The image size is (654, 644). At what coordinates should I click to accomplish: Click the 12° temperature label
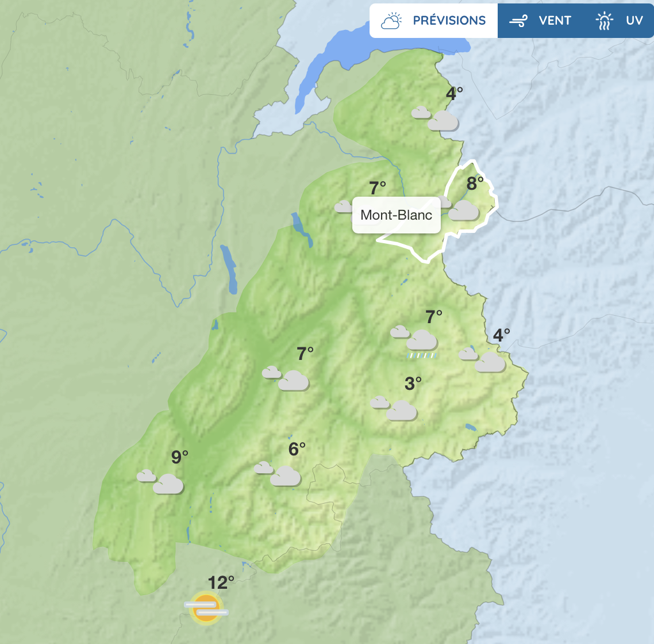pyautogui.click(x=221, y=583)
